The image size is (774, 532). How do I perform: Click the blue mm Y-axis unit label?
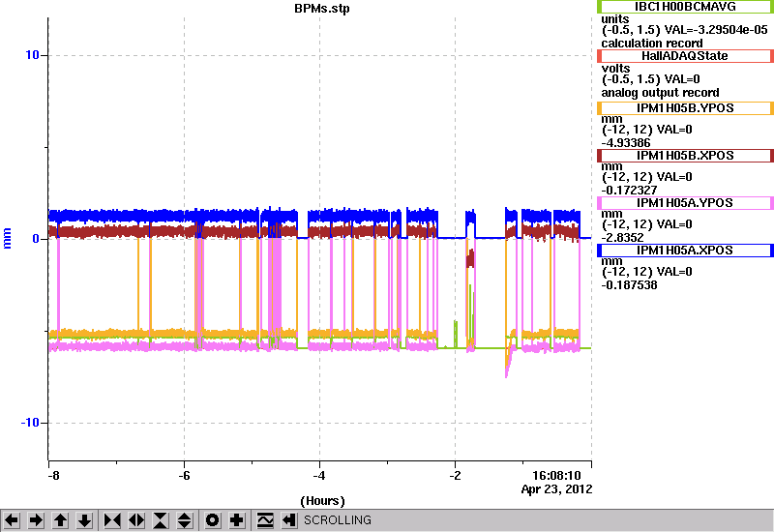(8, 238)
